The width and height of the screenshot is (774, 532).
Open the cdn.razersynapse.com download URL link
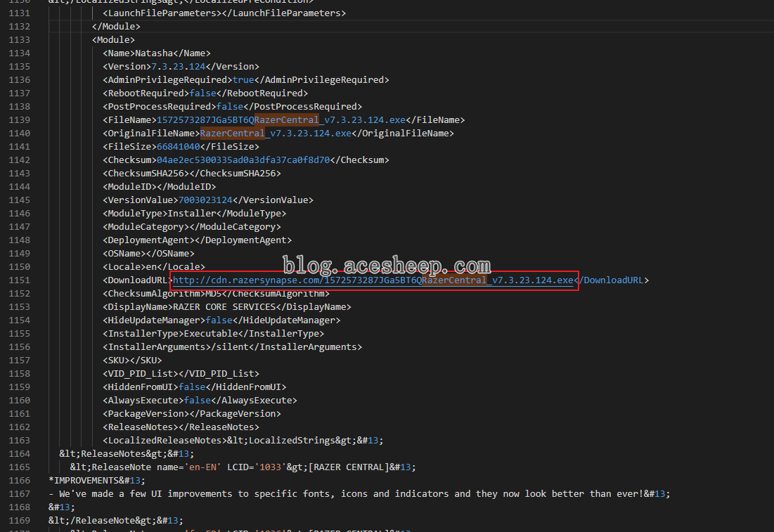(373, 280)
